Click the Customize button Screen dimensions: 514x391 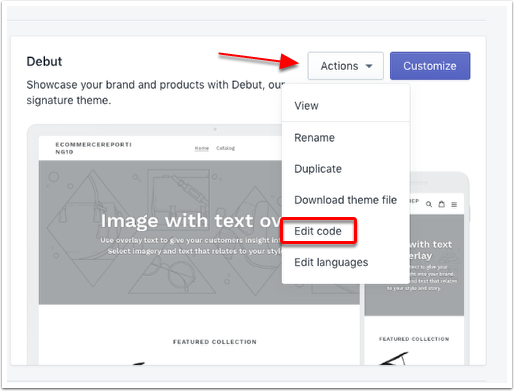click(x=430, y=66)
